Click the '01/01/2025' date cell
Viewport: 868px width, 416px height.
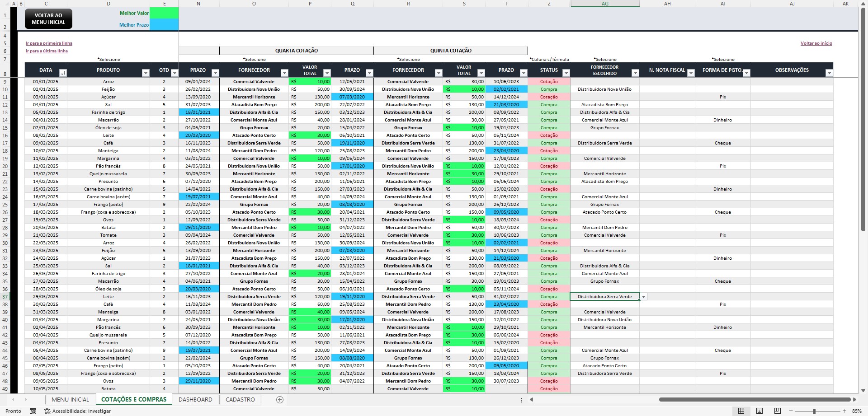46,82
